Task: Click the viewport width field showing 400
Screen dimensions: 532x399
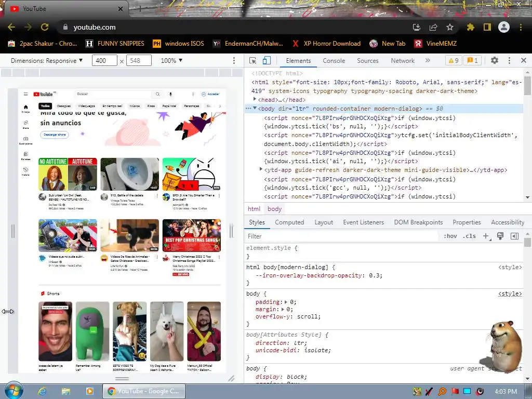Action: [x=104, y=60]
